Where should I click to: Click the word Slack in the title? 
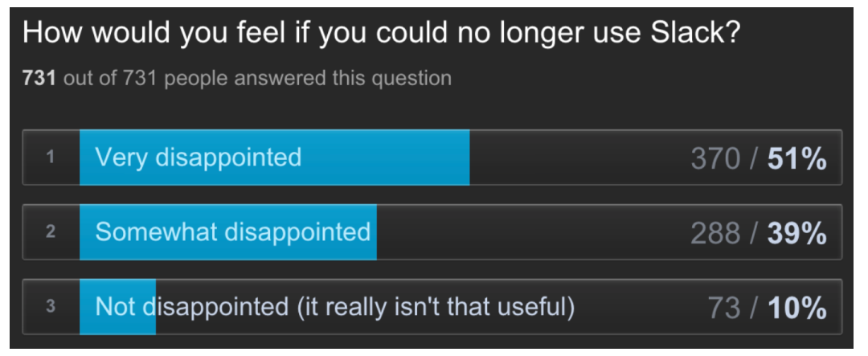point(694,33)
